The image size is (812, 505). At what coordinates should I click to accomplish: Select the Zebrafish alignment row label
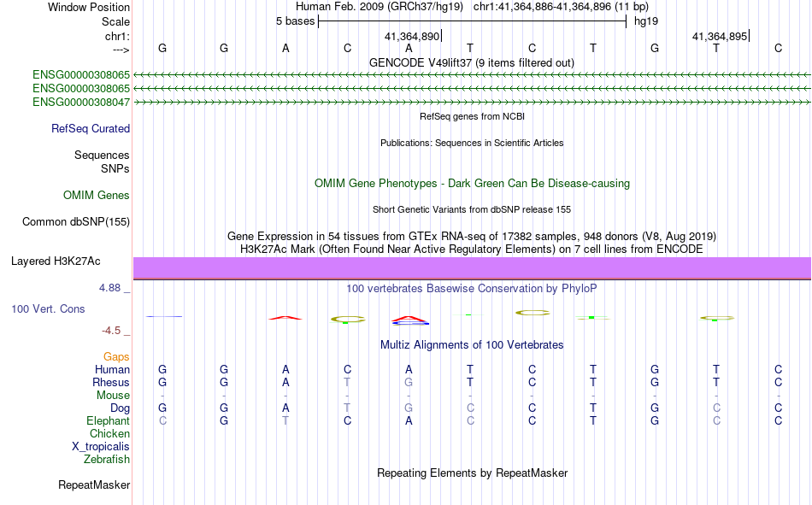pyautogui.click(x=107, y=460)
